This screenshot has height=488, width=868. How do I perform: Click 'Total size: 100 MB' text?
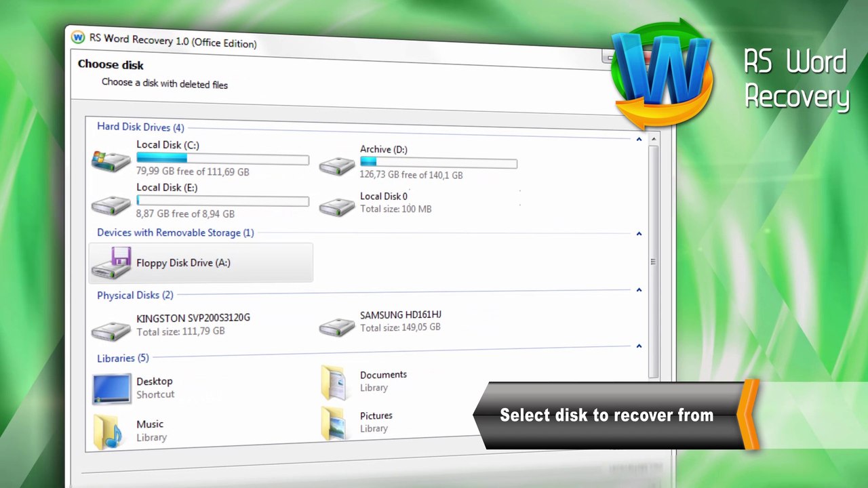pos(396,209)
